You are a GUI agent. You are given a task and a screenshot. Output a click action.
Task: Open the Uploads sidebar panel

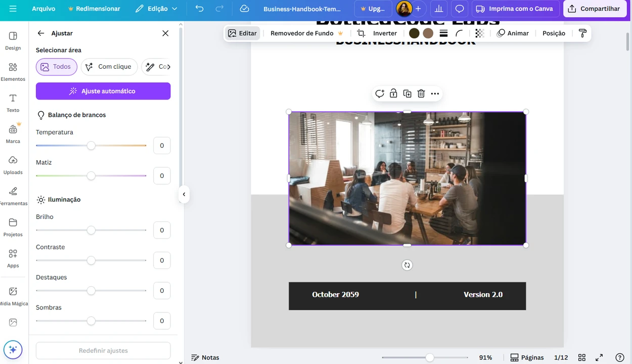pos(13,165)
